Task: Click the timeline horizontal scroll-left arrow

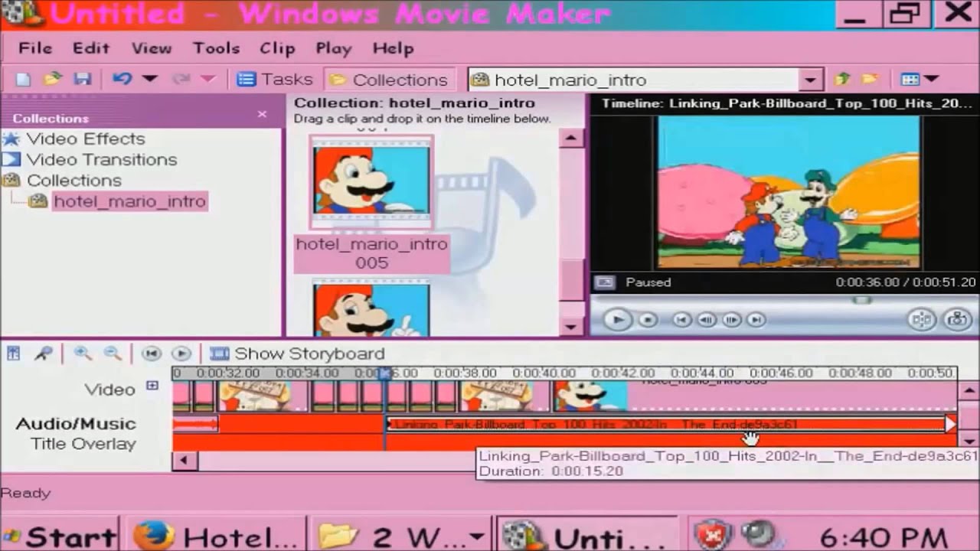Action: click(184, 461)
